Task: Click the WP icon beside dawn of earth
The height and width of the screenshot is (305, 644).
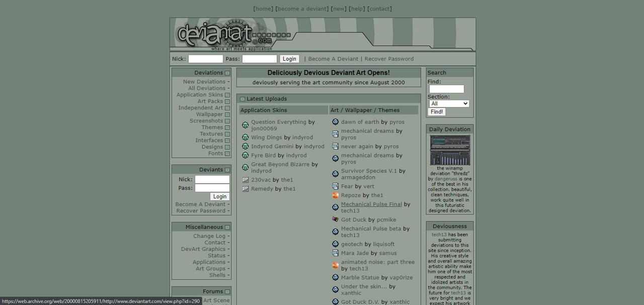Action: pos(335,122)
